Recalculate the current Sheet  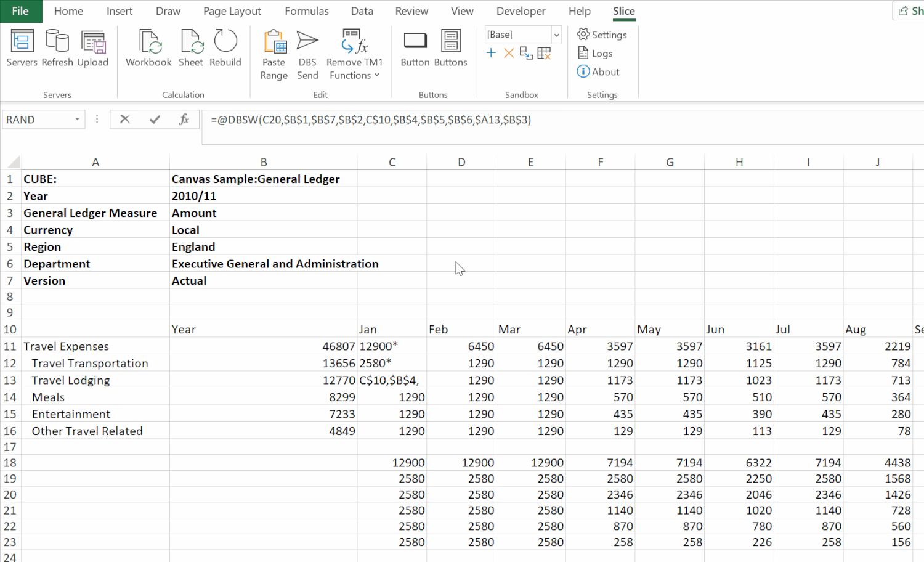coord(191,48)
